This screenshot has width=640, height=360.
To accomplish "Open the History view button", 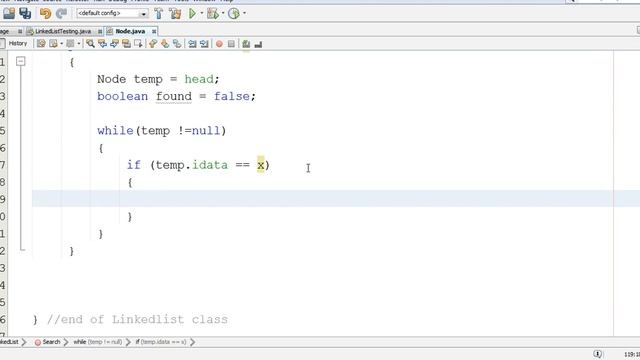I will [x=18, y=43].
